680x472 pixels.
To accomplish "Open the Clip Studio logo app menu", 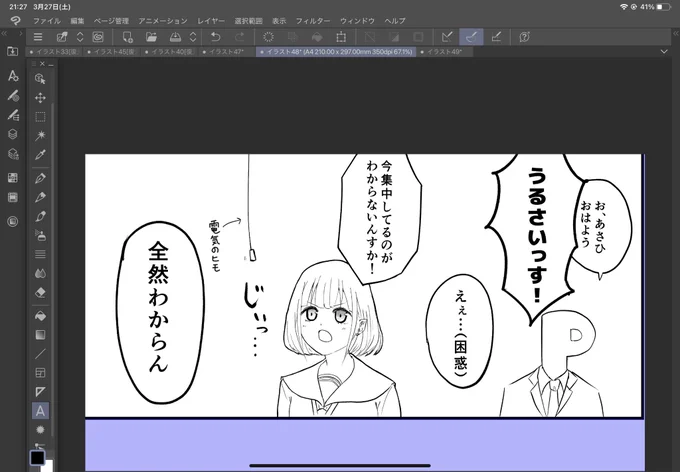I will tap(15, 20).
